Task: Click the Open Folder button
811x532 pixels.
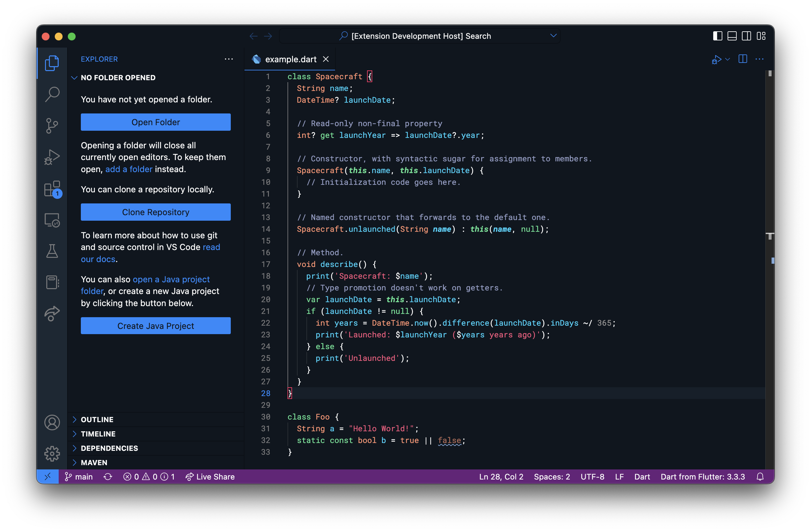Action: click(155, 122)
